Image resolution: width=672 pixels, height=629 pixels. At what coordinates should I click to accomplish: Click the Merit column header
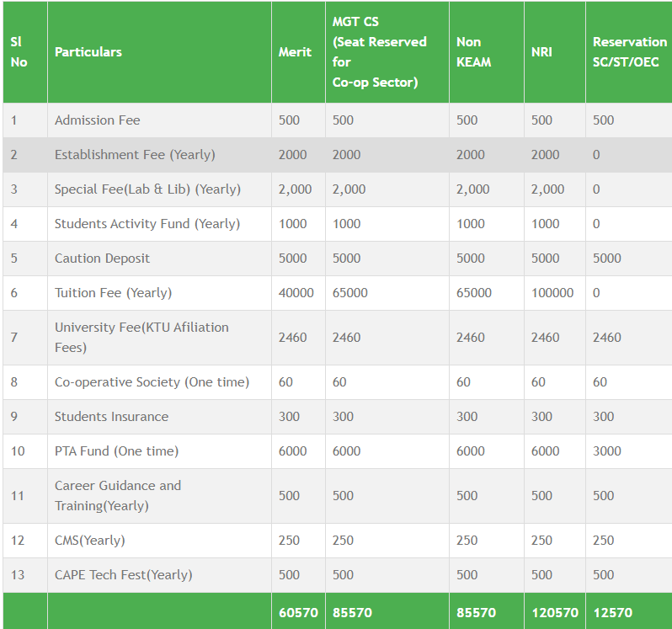pos(295,52)
